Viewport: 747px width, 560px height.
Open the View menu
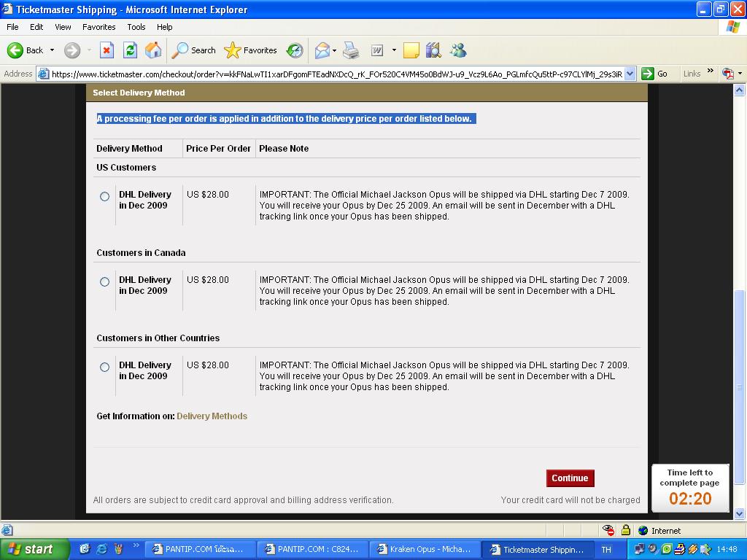(x=63, y=27)
